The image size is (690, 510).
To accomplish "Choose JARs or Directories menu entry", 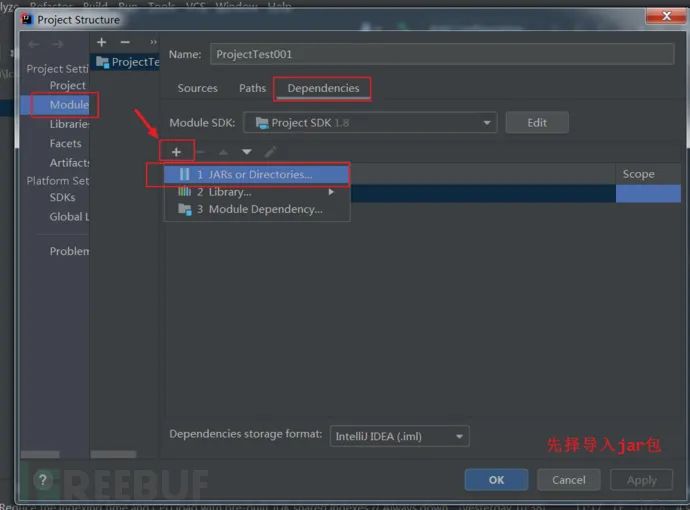I will click(257, 174).
